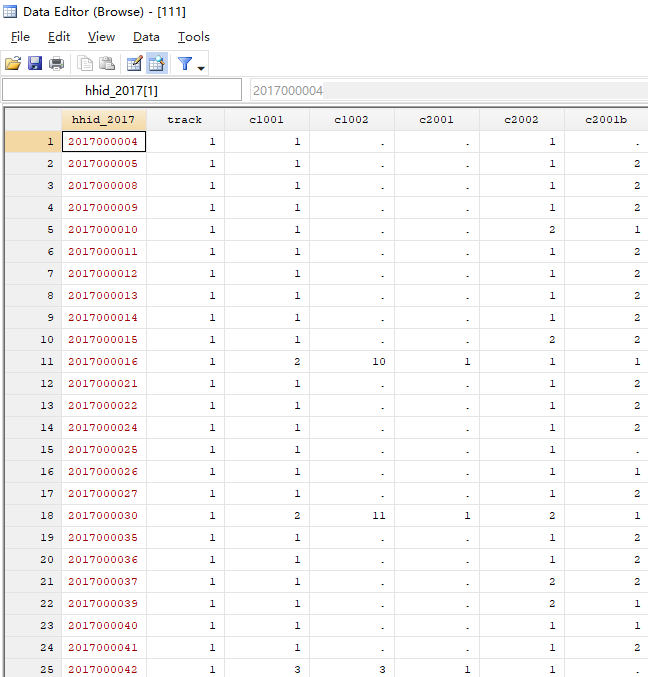Click the Filter observations funnel icon

[x=185, y=64]
